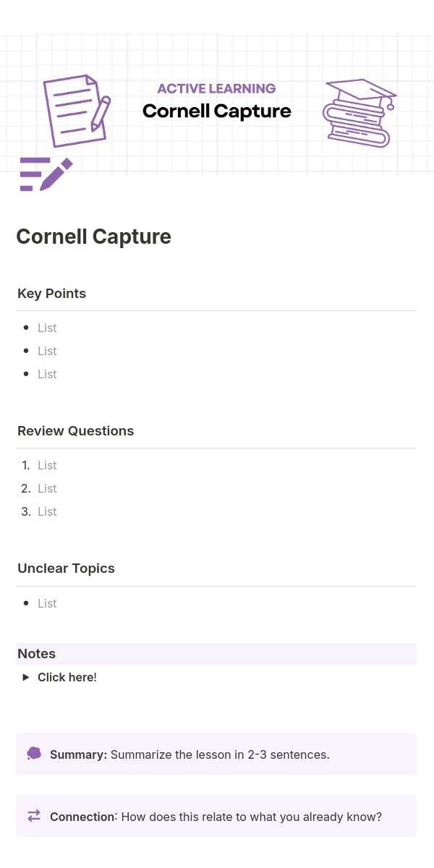Click numbered item 3 under Review Questions

[x=47, y=511]
